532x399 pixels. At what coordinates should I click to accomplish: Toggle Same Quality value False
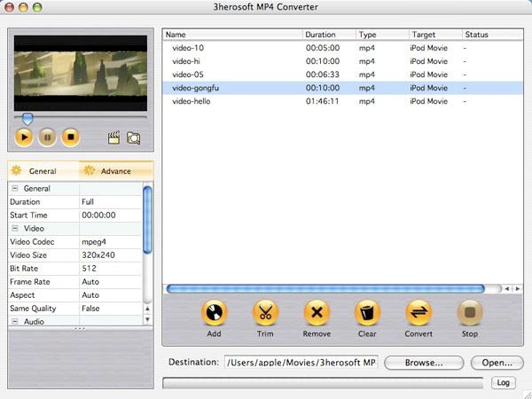tap(111, 309)
